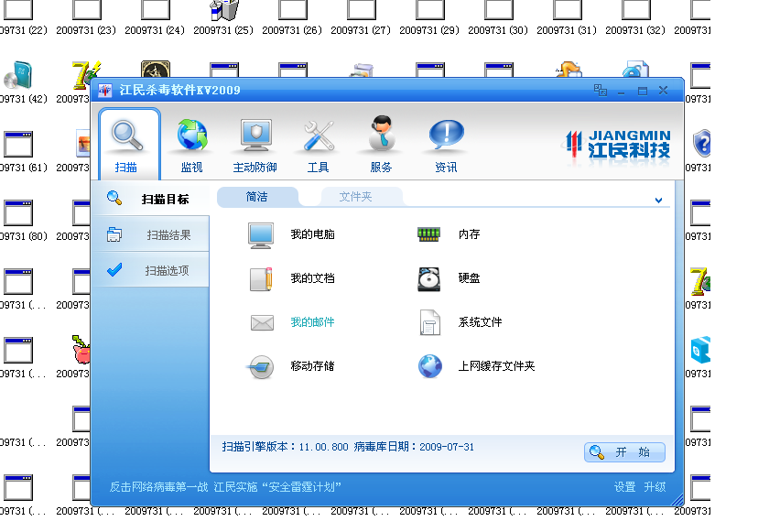Image resolution: width=769 pixels, height=532 pixels.
Task: Click the window resize grip corner
Action: [x=678, y=500]
